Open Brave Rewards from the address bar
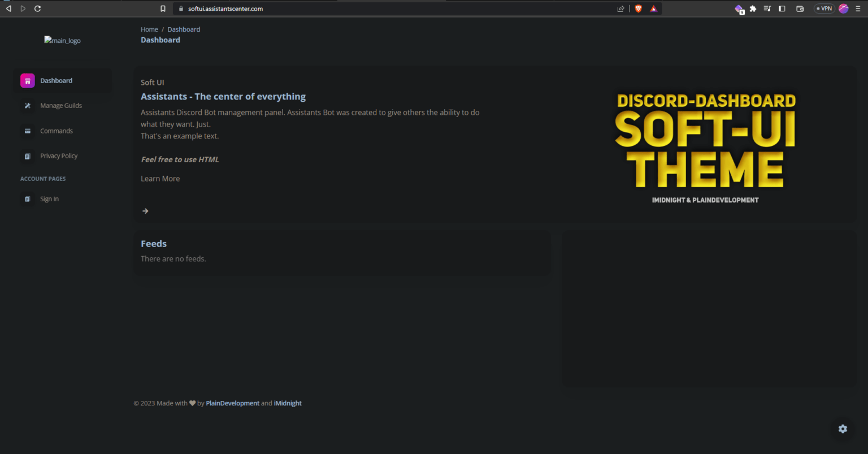This screenshot has width=868, height=454. (653, 8)
